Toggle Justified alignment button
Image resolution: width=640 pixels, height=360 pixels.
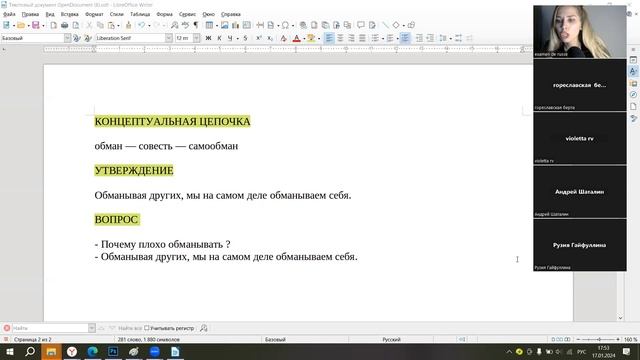(362, 38)
